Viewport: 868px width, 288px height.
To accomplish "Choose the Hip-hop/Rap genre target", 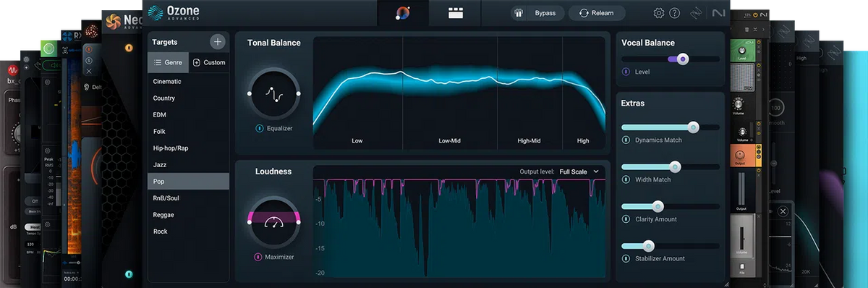I will [x=188, y=148].
